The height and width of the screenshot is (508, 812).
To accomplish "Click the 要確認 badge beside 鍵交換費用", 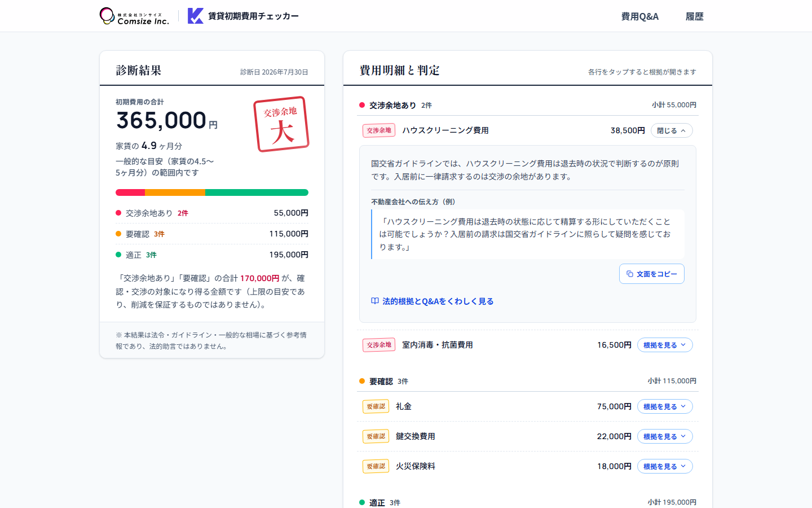I will [x=376, y=436].
